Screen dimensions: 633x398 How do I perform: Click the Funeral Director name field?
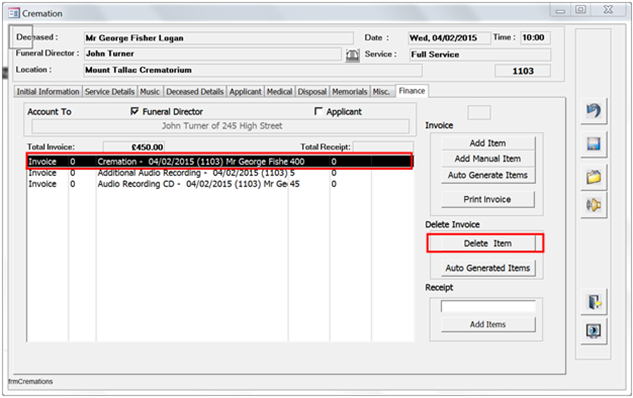[x=212, y=54]
